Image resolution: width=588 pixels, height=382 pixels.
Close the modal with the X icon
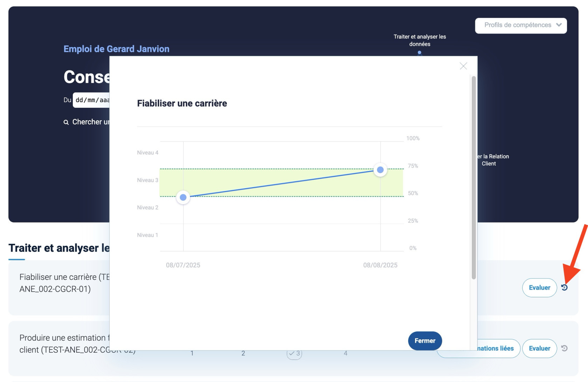[463, 66]
